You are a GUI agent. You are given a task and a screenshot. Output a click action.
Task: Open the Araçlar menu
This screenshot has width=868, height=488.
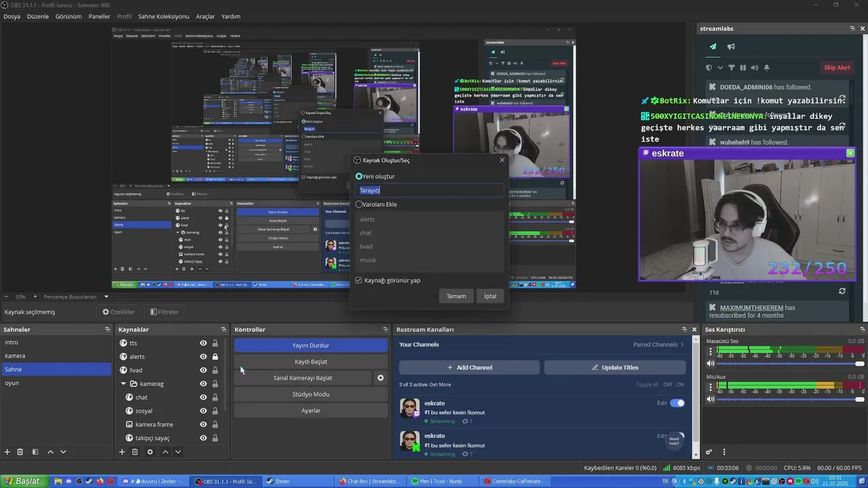point(205,16)
